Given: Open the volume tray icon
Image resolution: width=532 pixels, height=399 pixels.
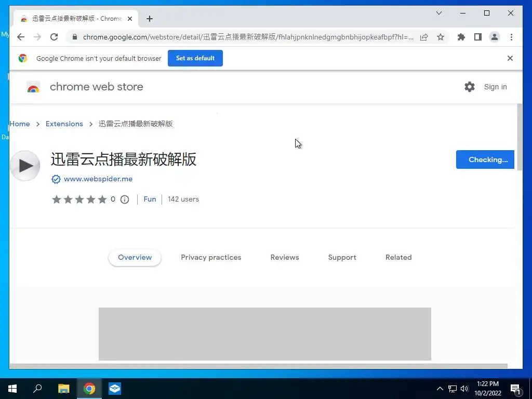Looking at the screenshot, I should click(464, 389).
